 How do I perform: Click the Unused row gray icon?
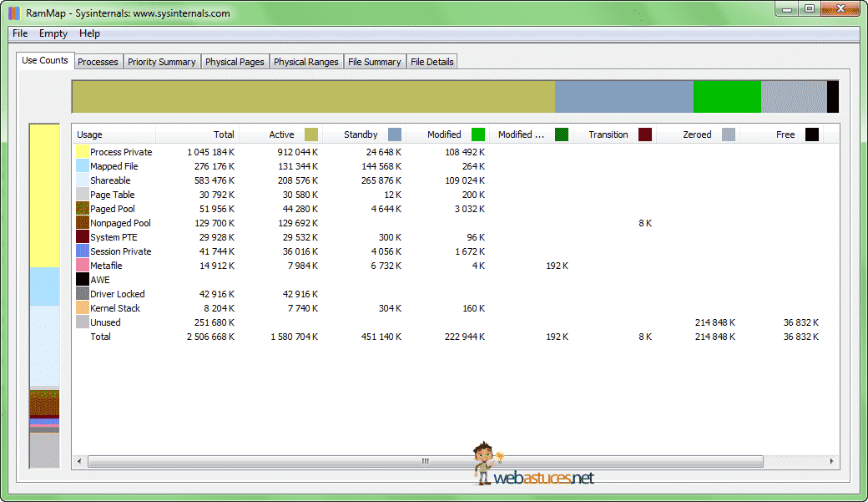pyautogui.click(x=83, y=322)
